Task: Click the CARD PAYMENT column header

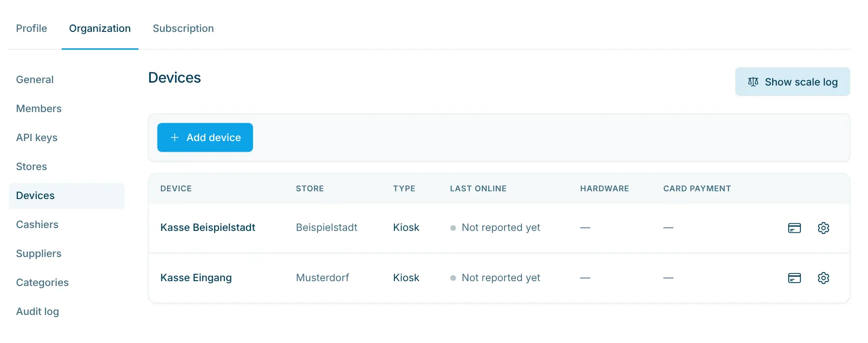Action: tap(697, 188)
